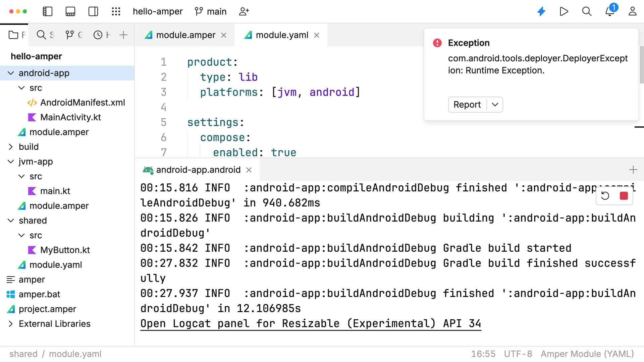This screenshot has width=644, height=362.
Task: Add new bottom panel tab with plus
Action: [x=633, y=170]
